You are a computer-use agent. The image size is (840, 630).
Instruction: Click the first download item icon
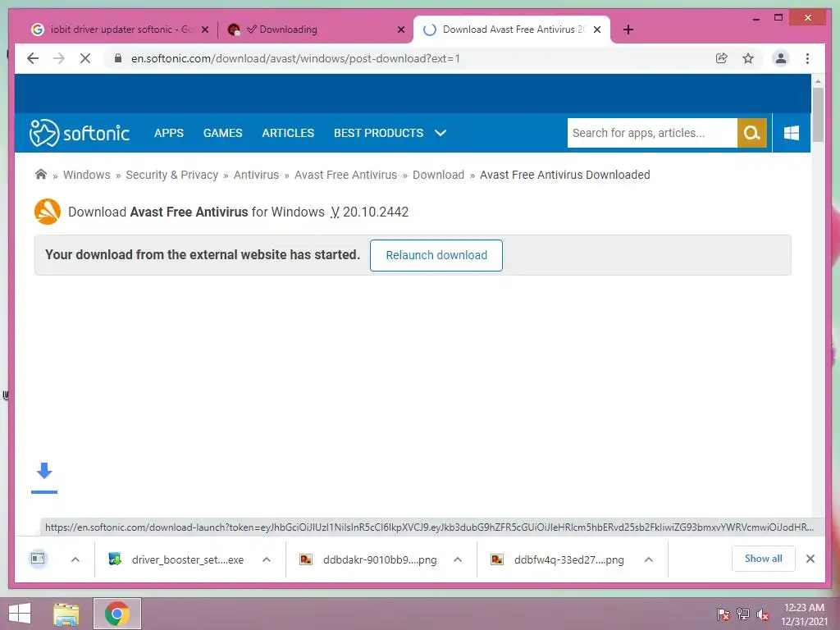[x=38, y=559]
